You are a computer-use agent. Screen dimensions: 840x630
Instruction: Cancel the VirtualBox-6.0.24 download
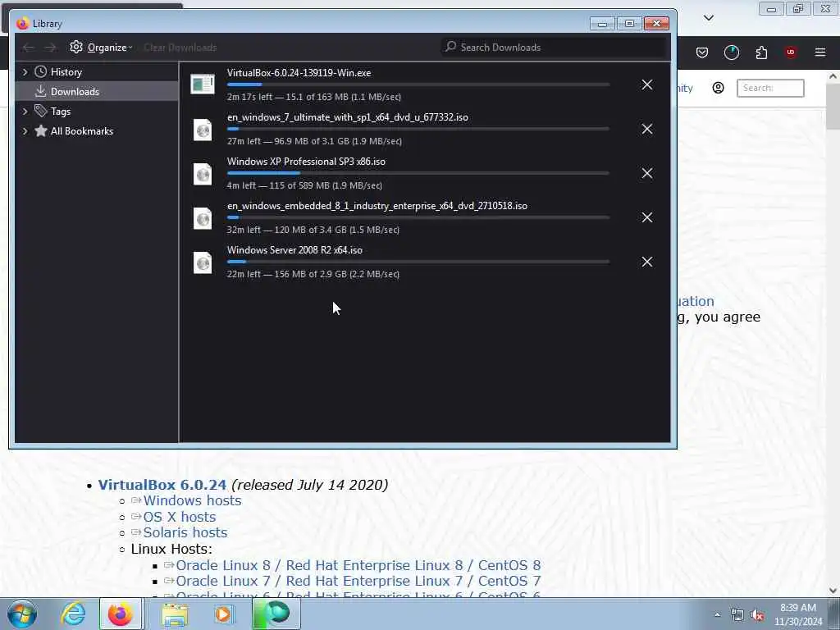(646, 84)
